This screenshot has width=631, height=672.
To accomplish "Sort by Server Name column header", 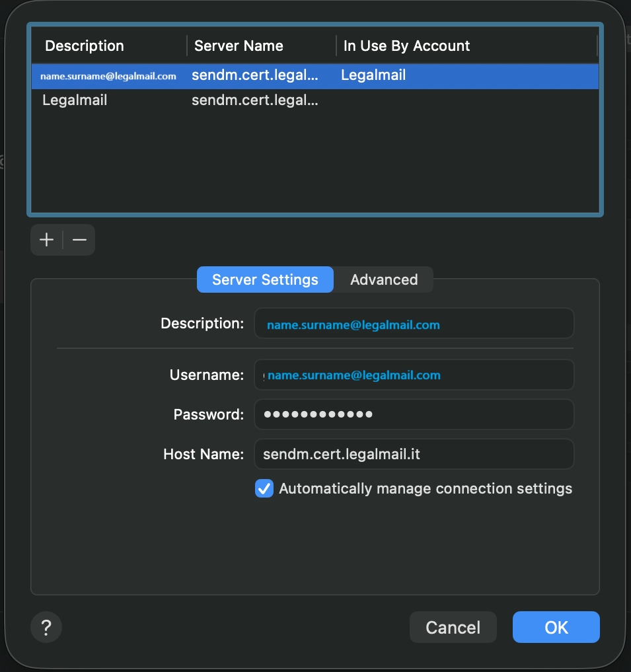I will 239,46.
